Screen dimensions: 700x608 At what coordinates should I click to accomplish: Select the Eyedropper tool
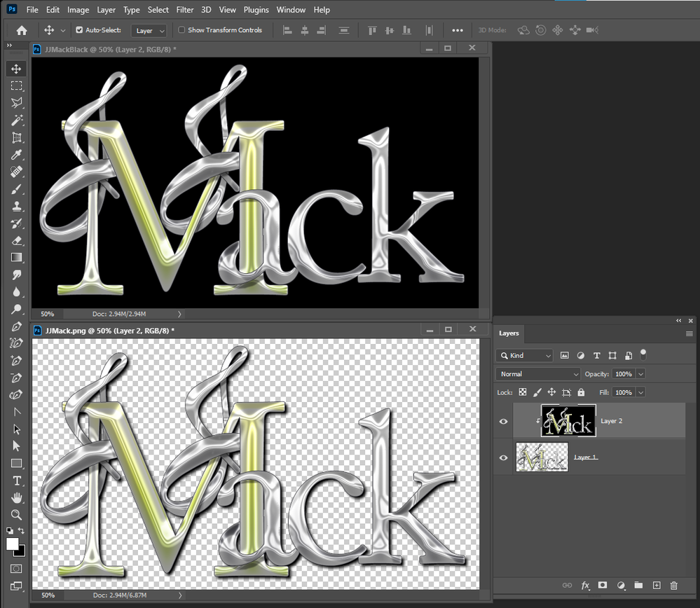pyautogui.click(x=16, y=155)
